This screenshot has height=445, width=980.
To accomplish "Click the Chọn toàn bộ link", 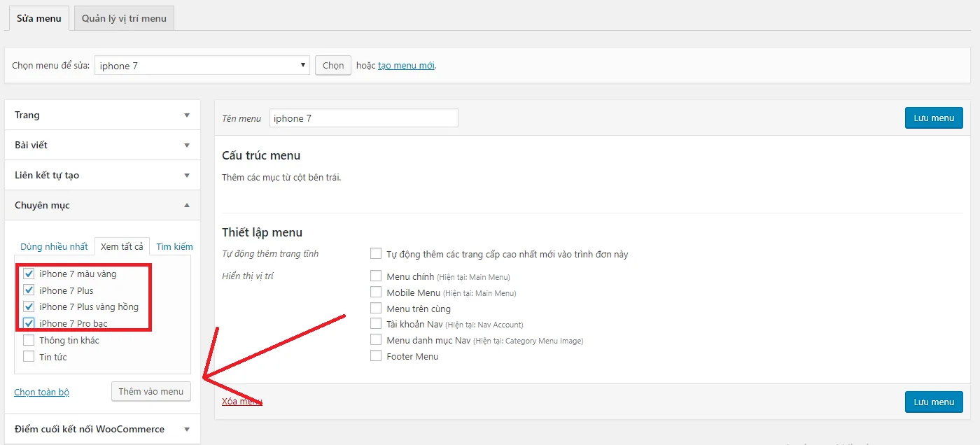I will (42, 393).
